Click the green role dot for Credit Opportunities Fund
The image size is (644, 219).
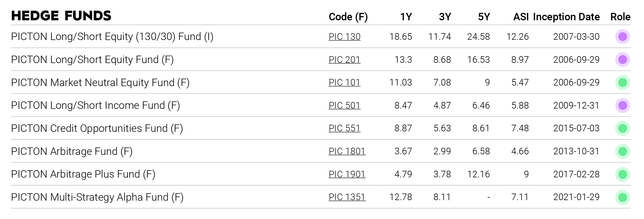tap(623, 128)
